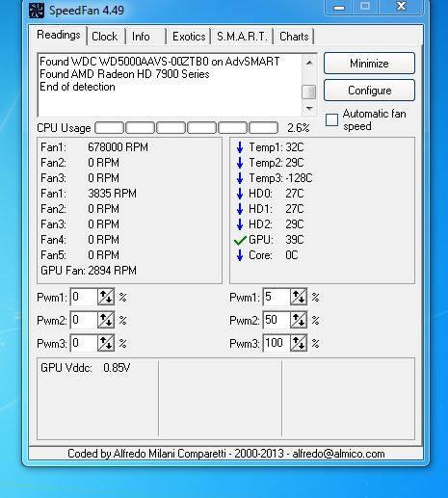Click the left Pwm2 value field
Viewport: 448px width, 498px height.
[x=84, y=320]
